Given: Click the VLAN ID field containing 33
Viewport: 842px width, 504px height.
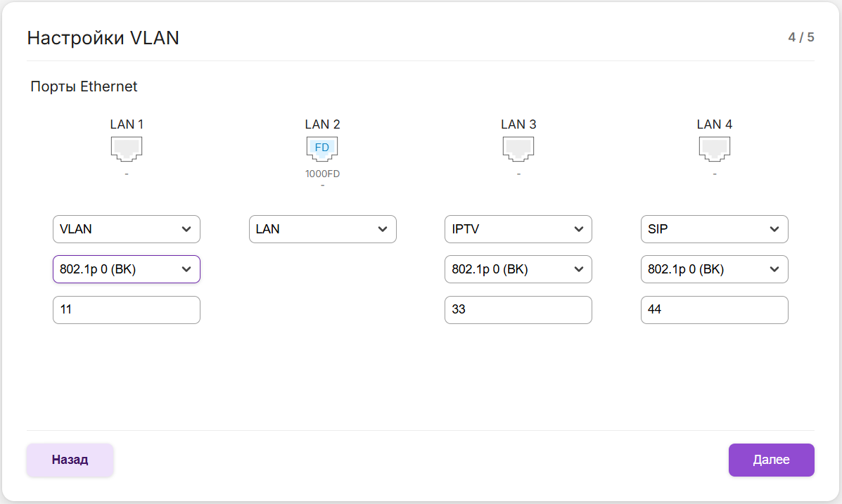Looking at the screenshot, I should coord(518,310).
